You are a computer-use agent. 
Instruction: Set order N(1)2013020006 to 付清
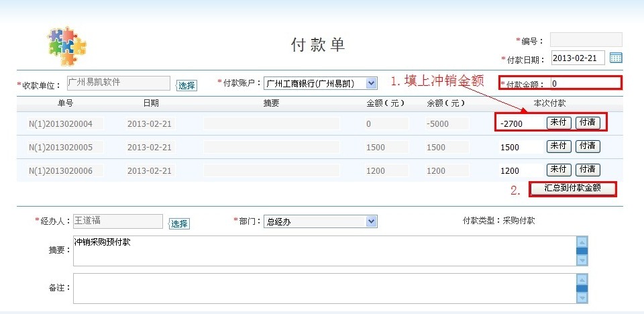[588, 170]
